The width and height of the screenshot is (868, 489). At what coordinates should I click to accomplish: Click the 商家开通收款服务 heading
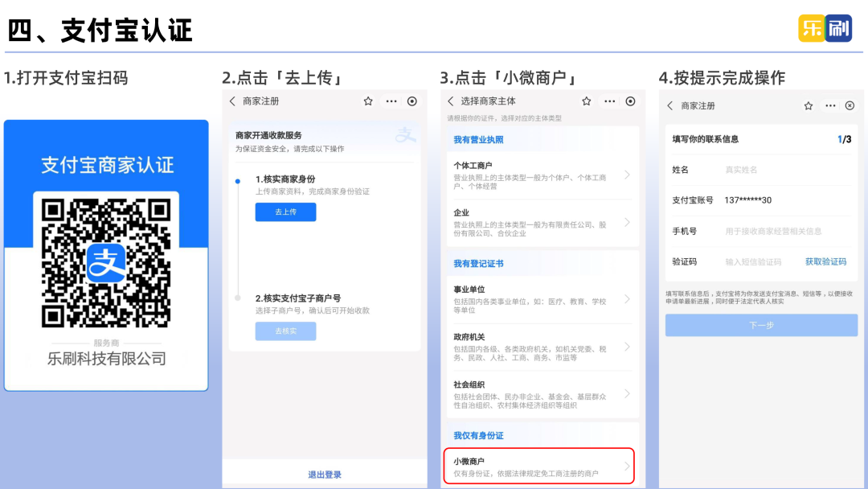pos(268,135)
